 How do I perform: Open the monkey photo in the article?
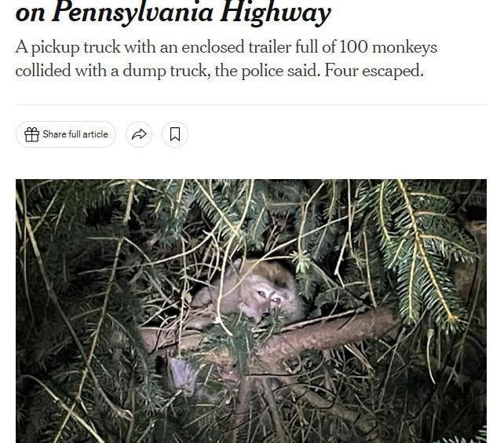click(251, 311)
